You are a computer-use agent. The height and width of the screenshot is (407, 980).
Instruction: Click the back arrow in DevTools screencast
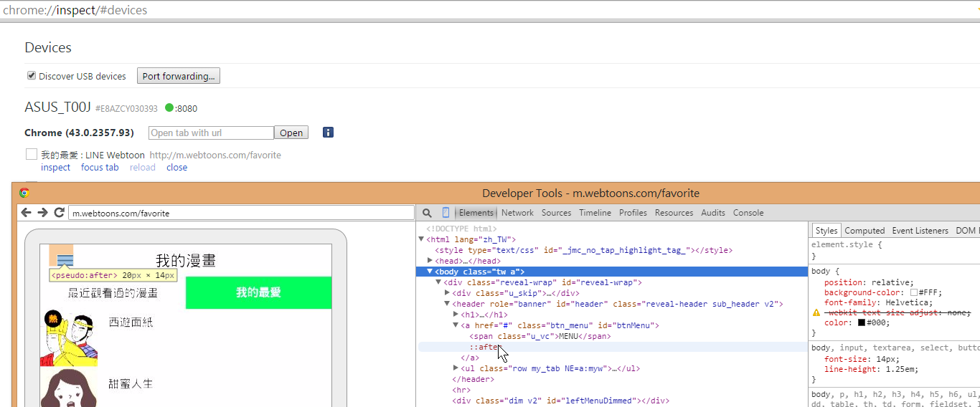tap(27, 213)
